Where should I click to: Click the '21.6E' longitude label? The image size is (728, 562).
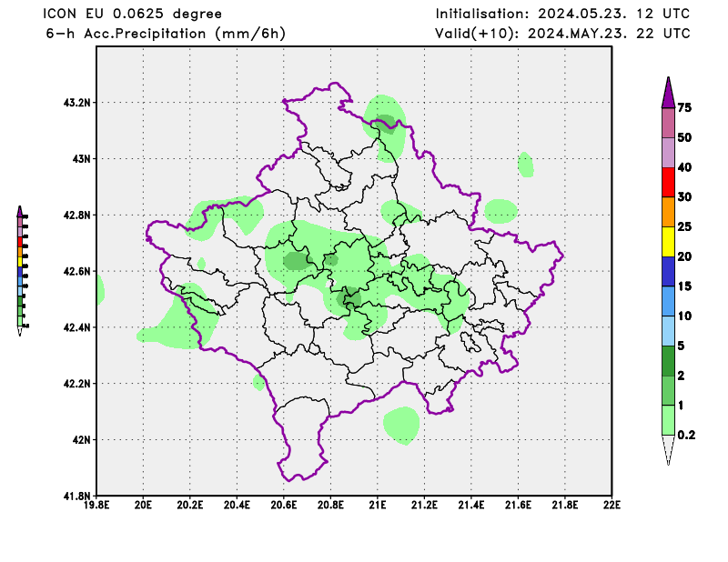point(518,505)
